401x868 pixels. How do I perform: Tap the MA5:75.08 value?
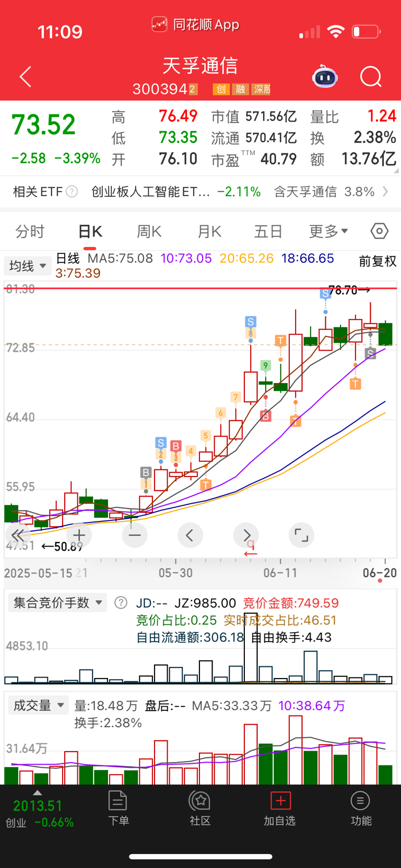click(120, 258)
